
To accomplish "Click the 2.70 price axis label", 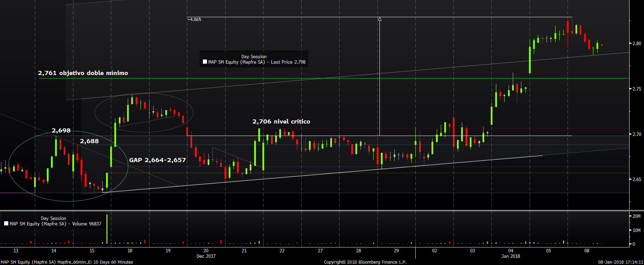I will pyautogui.click(x=637, y=134).
